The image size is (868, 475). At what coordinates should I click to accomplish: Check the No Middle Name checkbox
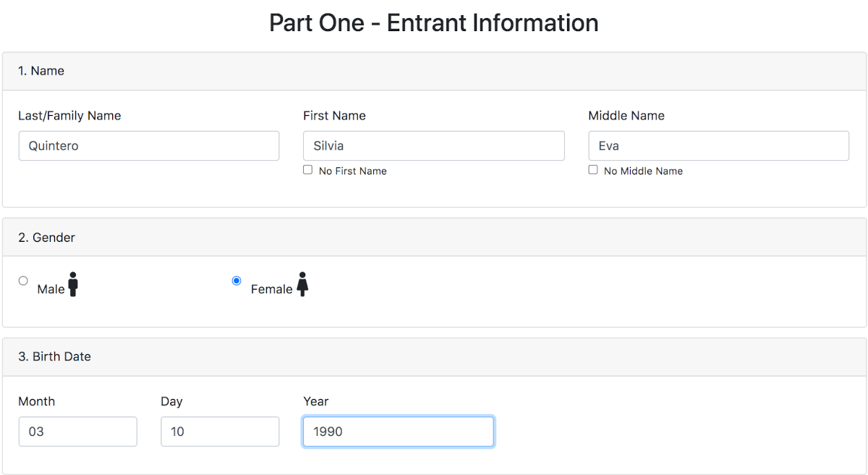[593, 169]
